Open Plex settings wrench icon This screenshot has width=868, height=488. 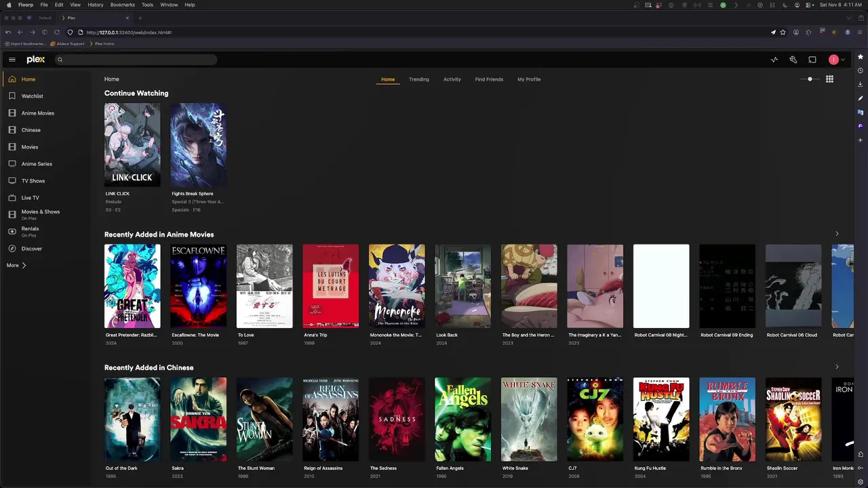pyautogui.click(x=793, y=60)
